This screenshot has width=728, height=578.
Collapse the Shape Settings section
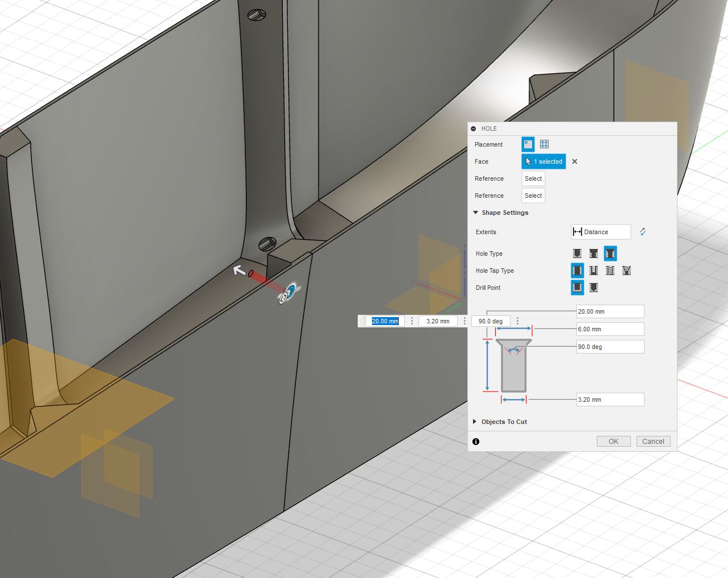pos(476,213)
